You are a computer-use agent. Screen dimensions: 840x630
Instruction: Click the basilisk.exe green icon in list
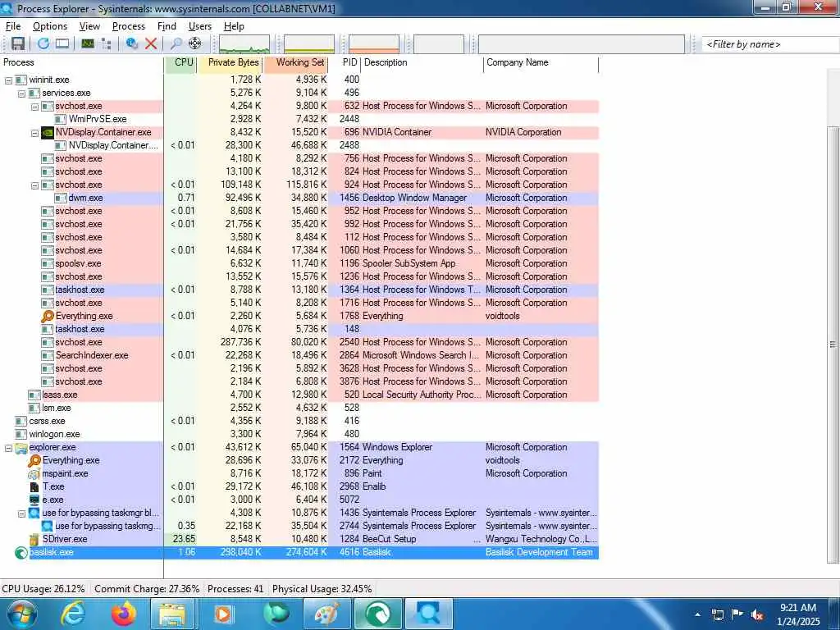click(21, 552)
